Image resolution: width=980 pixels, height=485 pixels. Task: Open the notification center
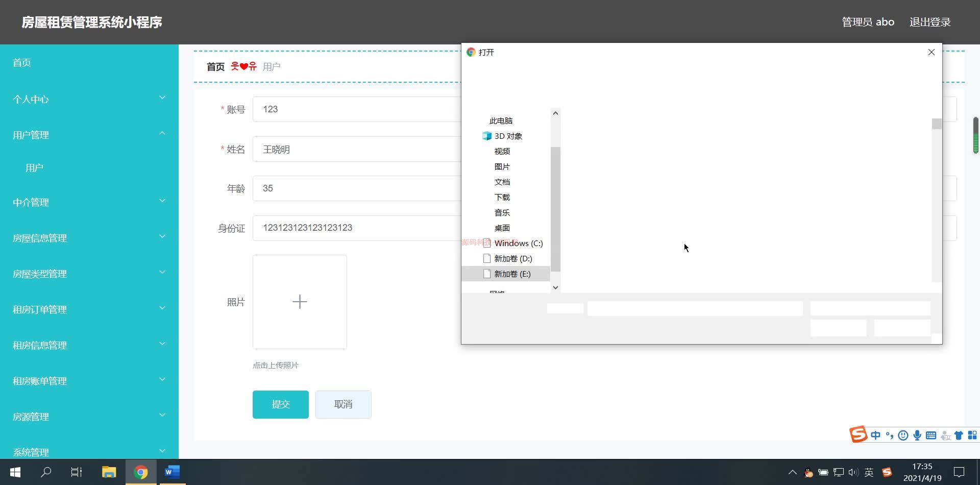959,472
